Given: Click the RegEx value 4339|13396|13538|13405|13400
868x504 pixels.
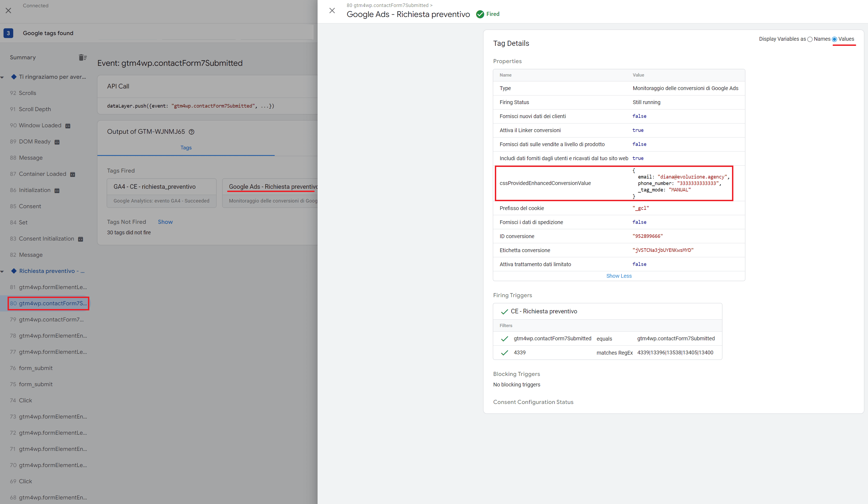Looking at the screenshot, I should tap(675, 352).
